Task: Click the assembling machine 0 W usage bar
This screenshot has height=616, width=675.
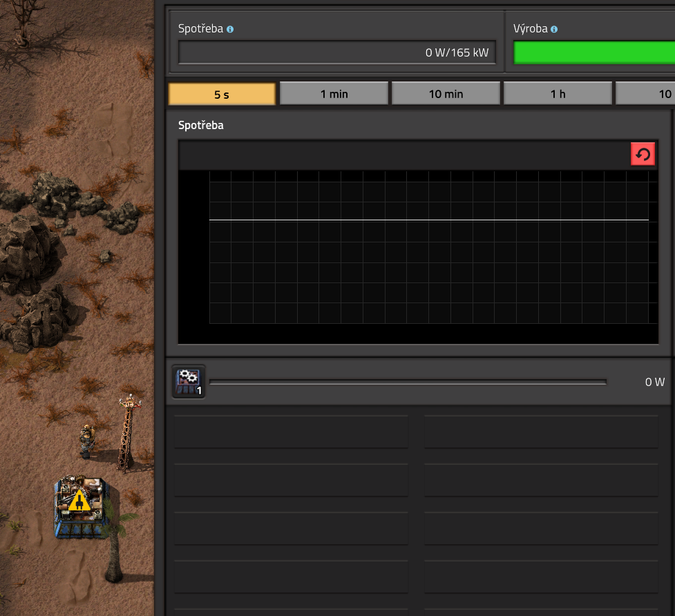Action: pos(408,382)
